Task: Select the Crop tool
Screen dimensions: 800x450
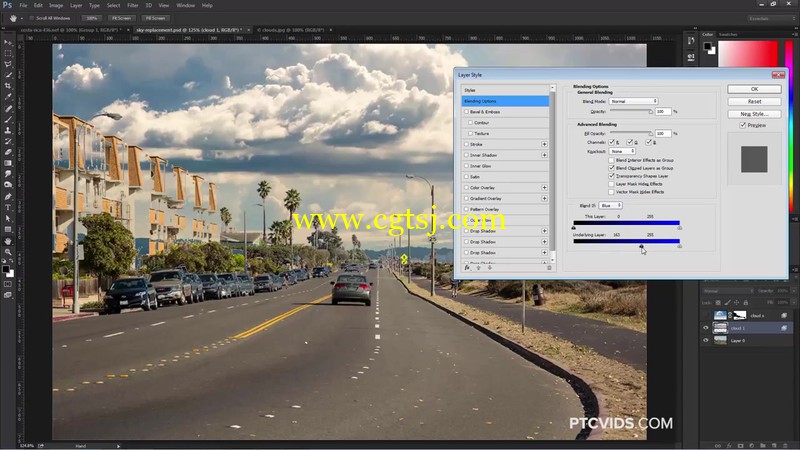Action: pyautogui.click(x=8, y=86)
